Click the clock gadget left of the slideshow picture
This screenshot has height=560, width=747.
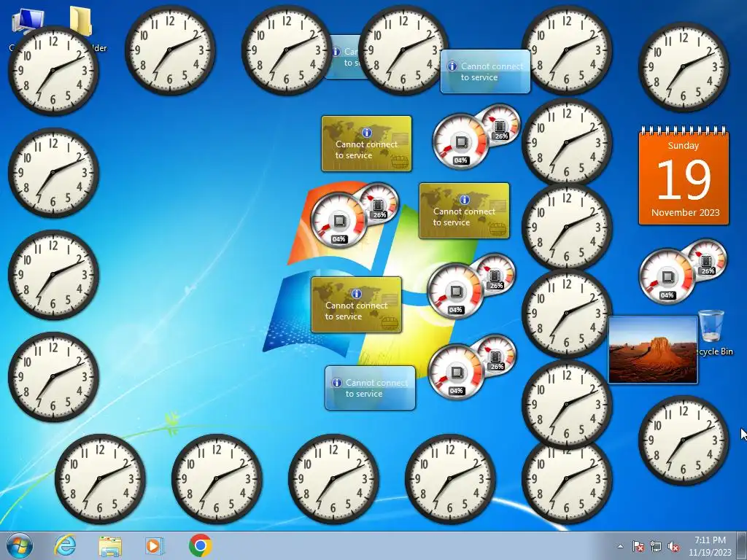pos(567,314)
